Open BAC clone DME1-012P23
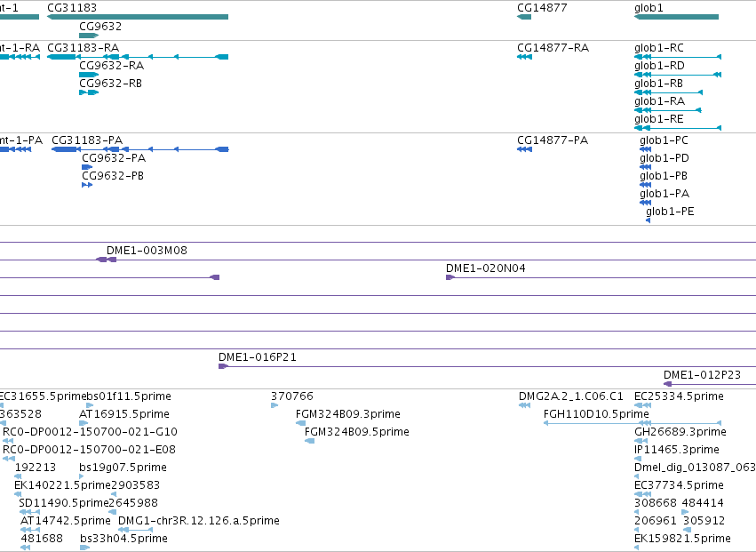The image size is (756, 552). click(702, 375)
